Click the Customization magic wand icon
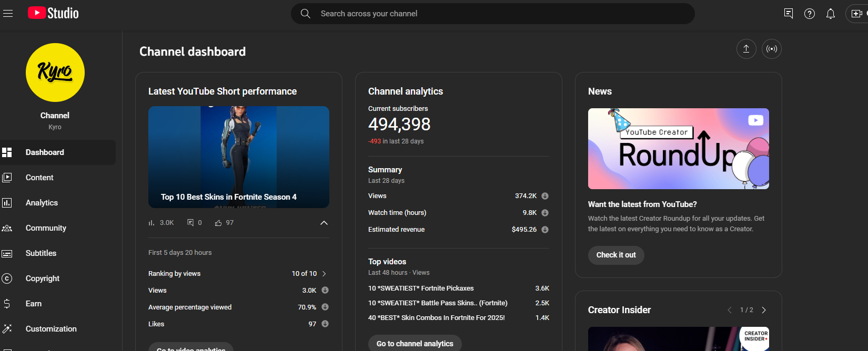868x351 pixels. click(7, 329)
